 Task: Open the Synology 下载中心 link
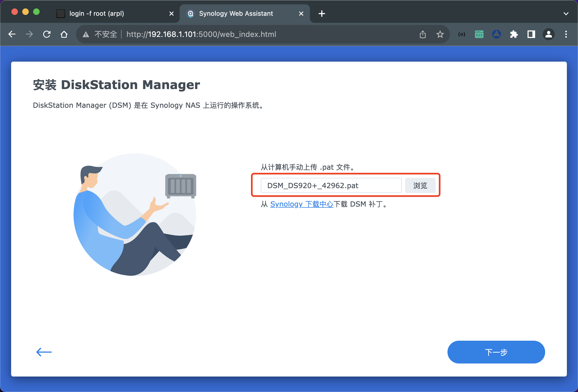click(302, 204)
